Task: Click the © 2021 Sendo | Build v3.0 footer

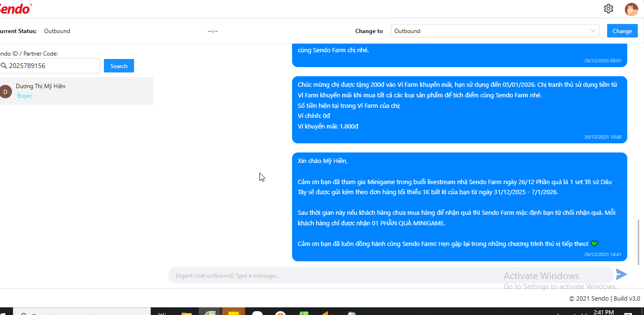Action: click(604, 298)
